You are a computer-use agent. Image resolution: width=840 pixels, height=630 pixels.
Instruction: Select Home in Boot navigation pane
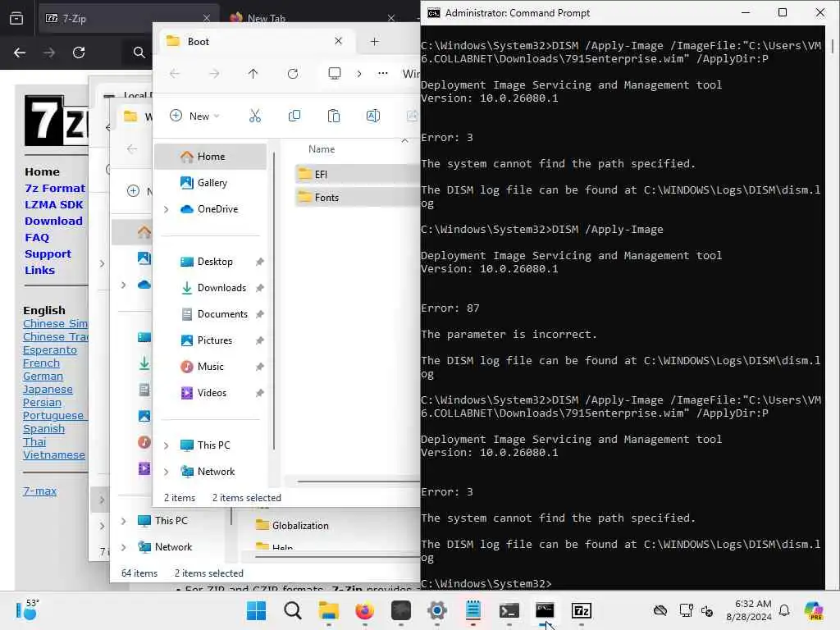pos(211,157)
